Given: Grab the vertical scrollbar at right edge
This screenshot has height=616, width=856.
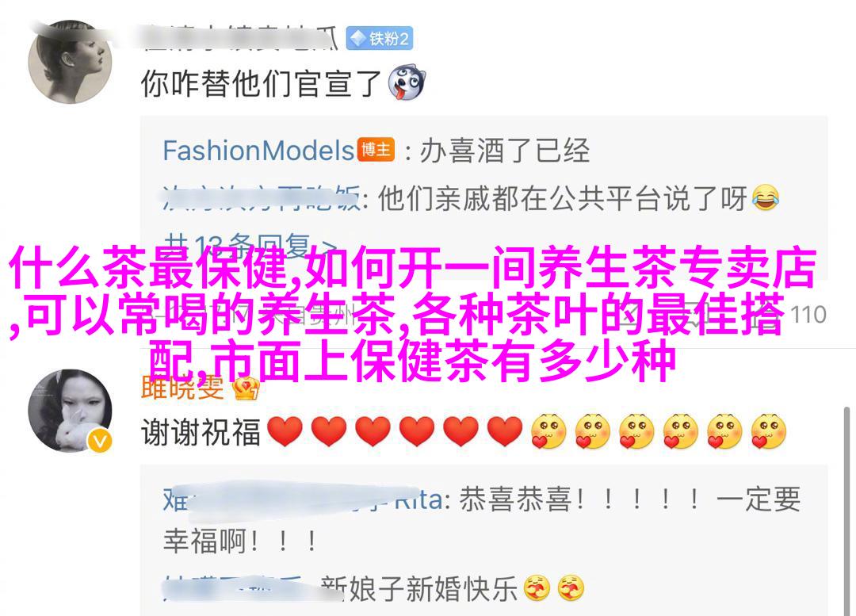Looking at the screenshot, I should click(x=846, y=511).
